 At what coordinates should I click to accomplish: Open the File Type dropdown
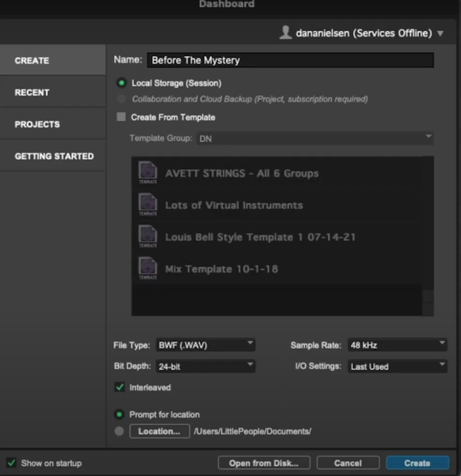(x=205, y=345)
